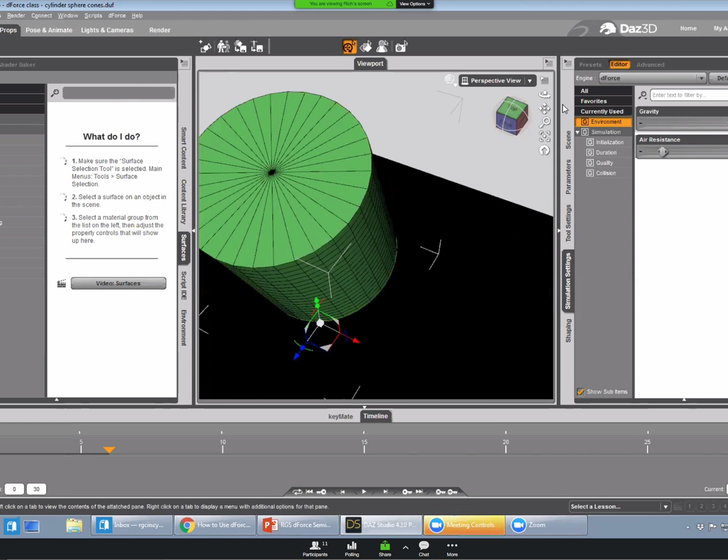Switch to the keyMate tab
This screenshot has height=560, width=728.
pos(340,416)
